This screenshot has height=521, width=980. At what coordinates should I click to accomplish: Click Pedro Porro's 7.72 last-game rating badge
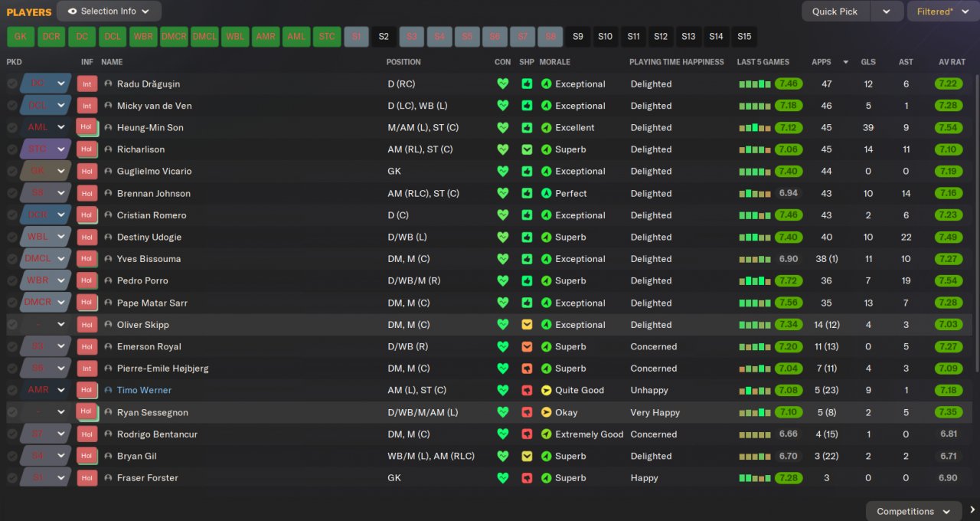[x=789, y=281]
